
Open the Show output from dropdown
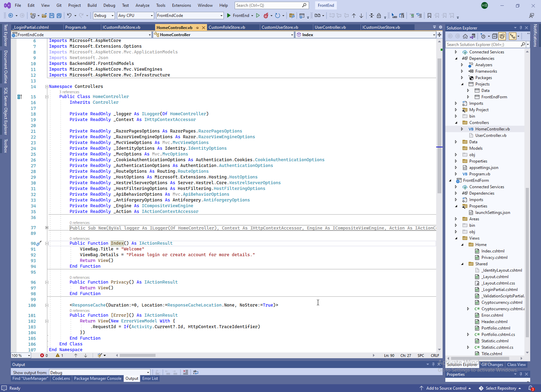99,372
